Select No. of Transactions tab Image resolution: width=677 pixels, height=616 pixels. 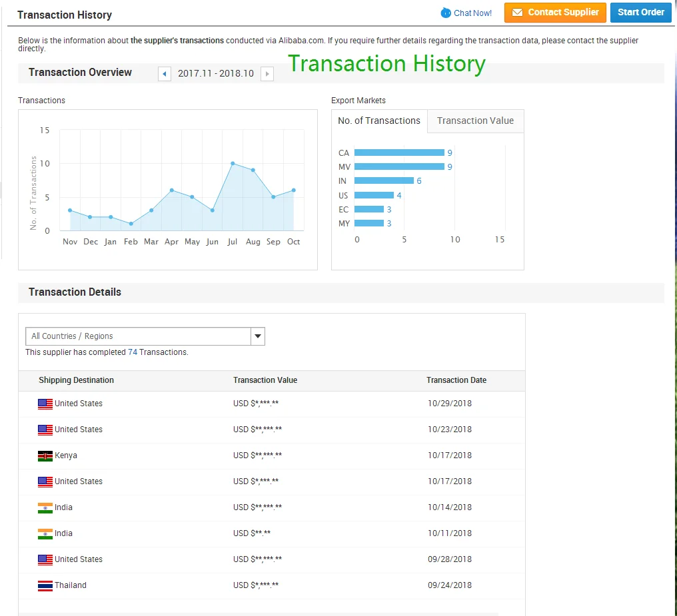click(379, 121)
